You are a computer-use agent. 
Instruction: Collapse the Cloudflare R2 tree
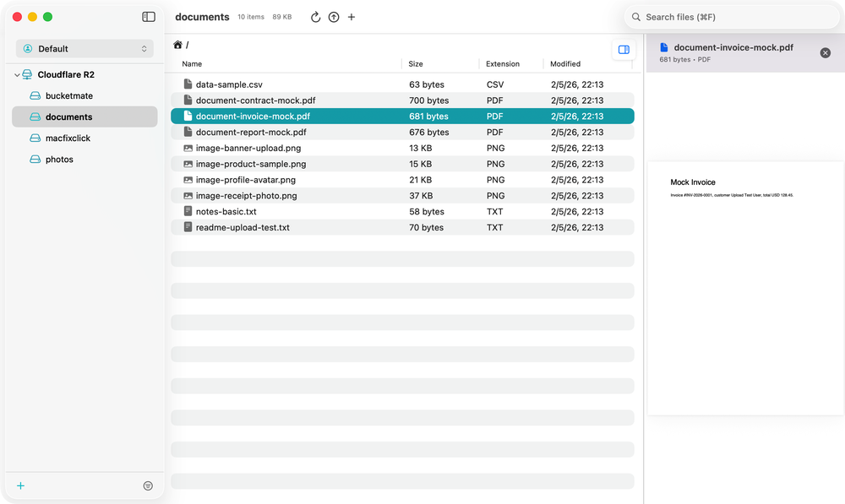(x=17, y=75)
